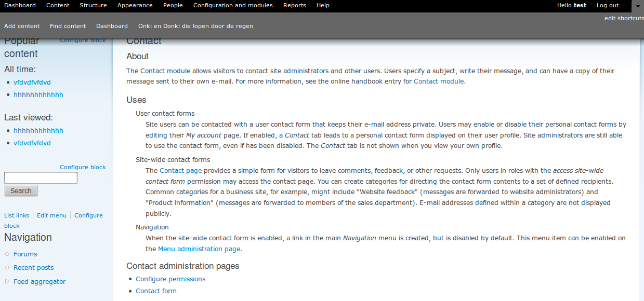Viewport: 644px width, 301px height.
Task: Open the Add content shortcut
Action: click(22, 26)
